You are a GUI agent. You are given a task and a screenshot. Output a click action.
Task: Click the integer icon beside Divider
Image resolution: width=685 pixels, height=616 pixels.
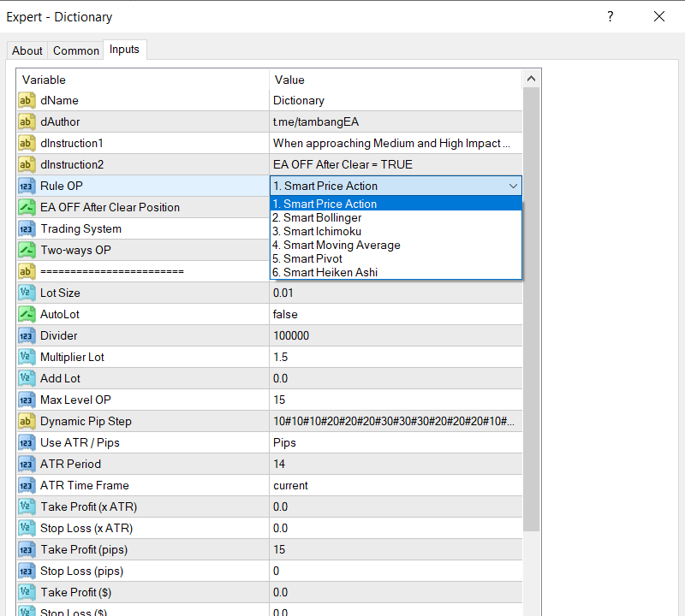click(x=27, y=335)
